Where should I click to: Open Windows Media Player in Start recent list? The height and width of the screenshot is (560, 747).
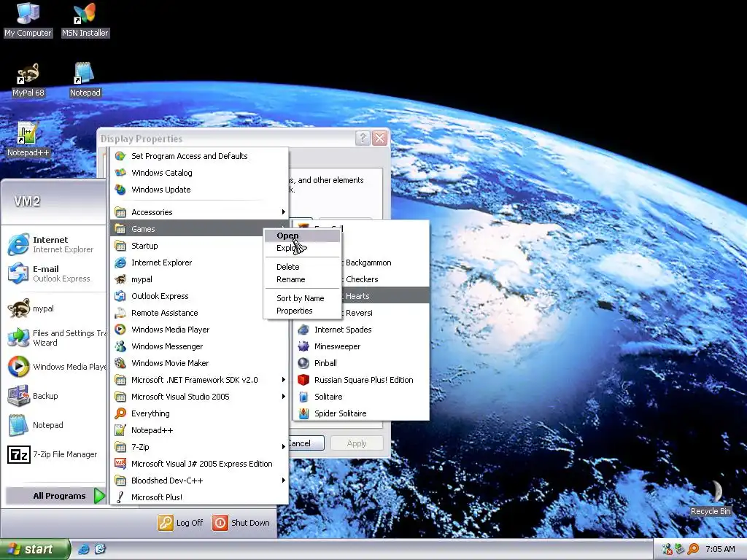click(54, 367)
